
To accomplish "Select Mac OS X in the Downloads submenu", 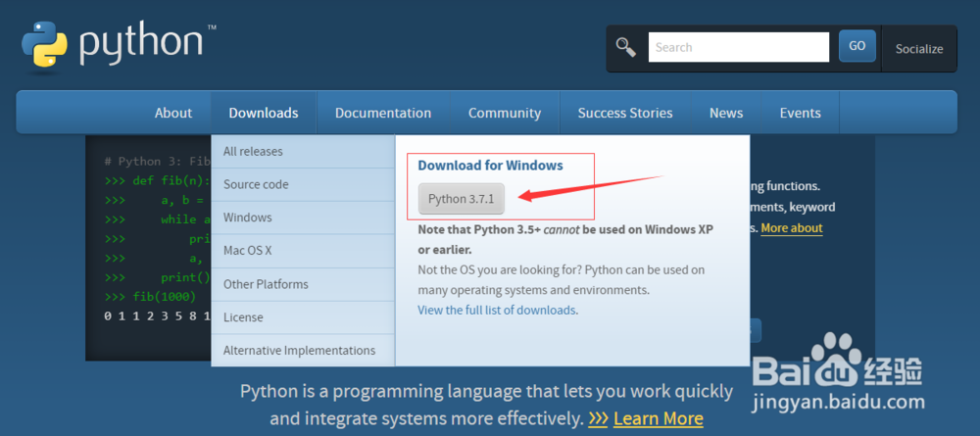I will [x=303, y=251].
